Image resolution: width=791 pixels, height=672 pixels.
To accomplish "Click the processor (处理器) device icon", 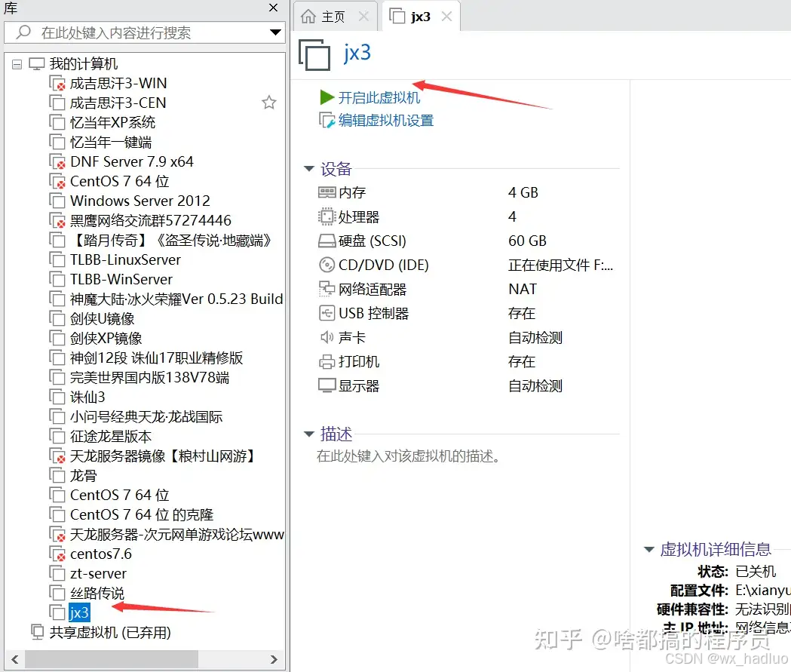I will coord(327,217).
